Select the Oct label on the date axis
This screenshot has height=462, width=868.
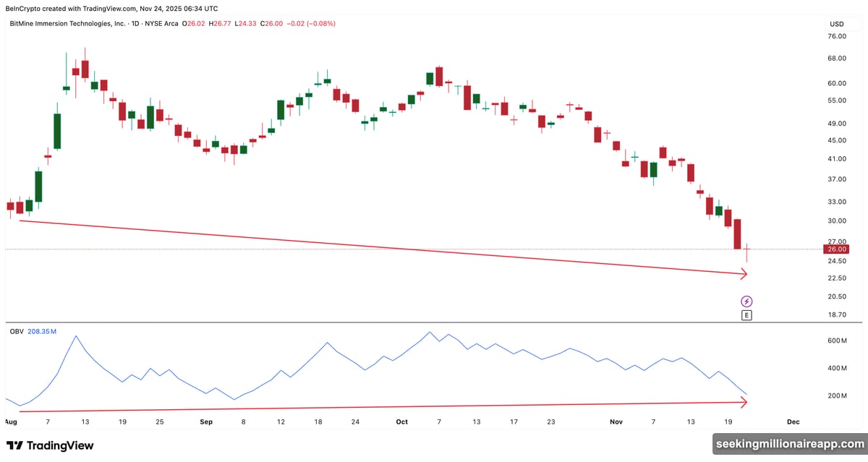coord(401,421)
